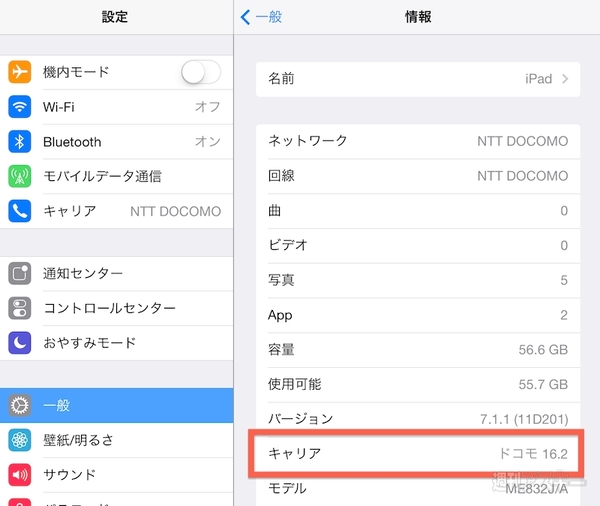Tap the control center icon
Screen dimensions: 600x506
[20, 308]
